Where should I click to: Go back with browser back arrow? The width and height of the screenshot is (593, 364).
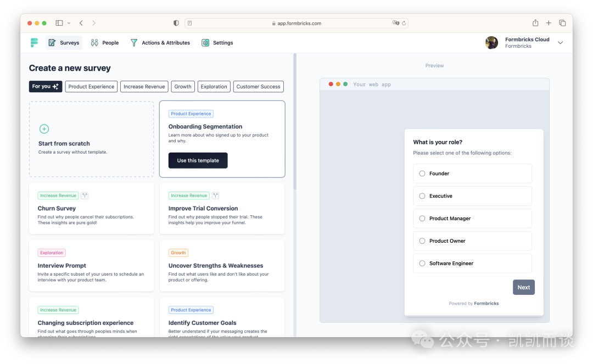81,23
